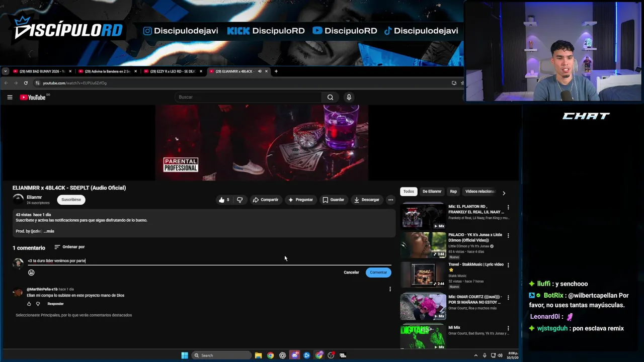
Task: Show hidden system tray icons
Action: [x=476, y=355]
